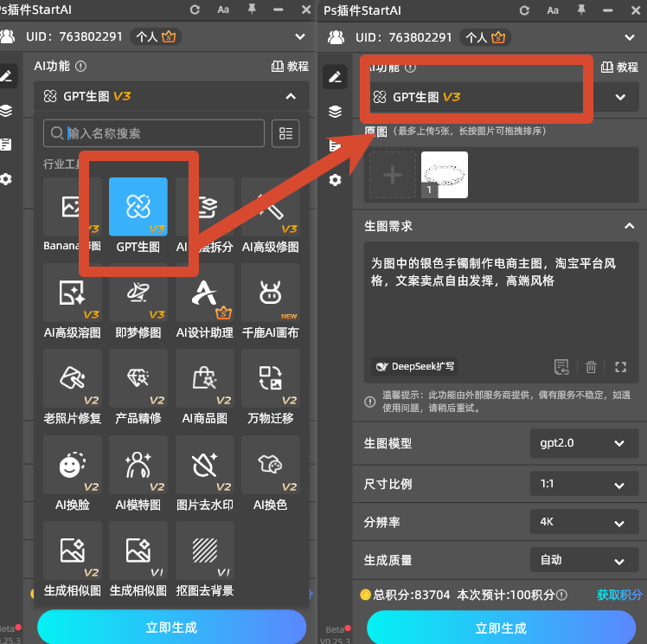
Task: Open the 抠图去背景 tool
Action: point(205,551)
